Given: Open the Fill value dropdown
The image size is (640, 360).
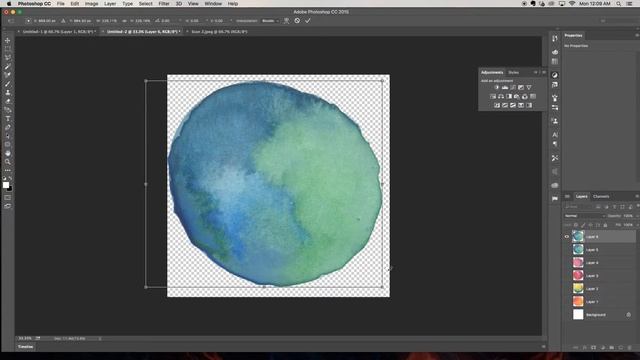Looking at the screenshot, I should pos(637,225).
